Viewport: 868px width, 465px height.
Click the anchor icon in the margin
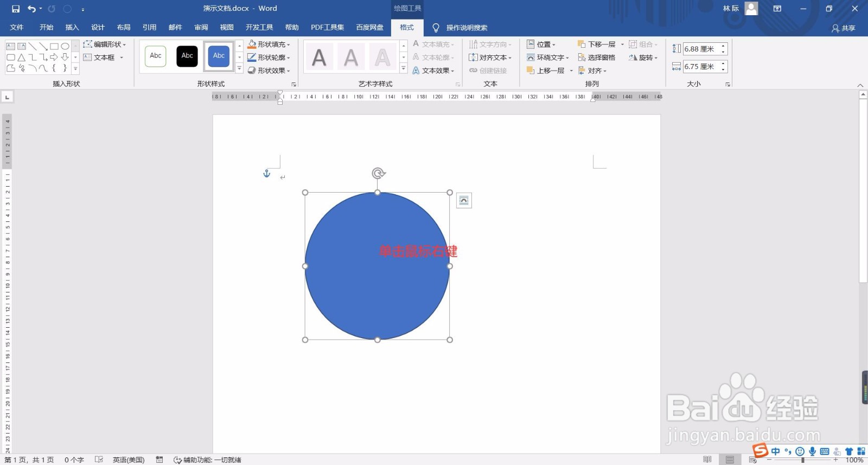(266, 174)
